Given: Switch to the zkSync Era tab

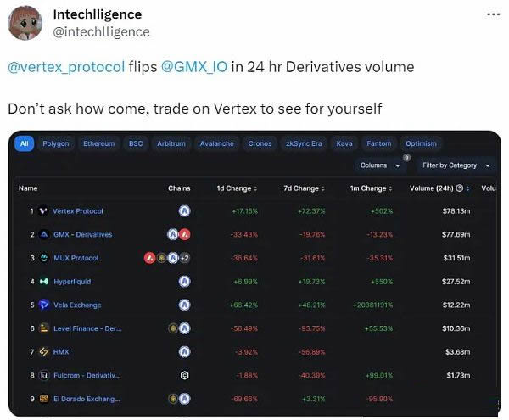Looking at the screenshot, I should click(304, 143).
